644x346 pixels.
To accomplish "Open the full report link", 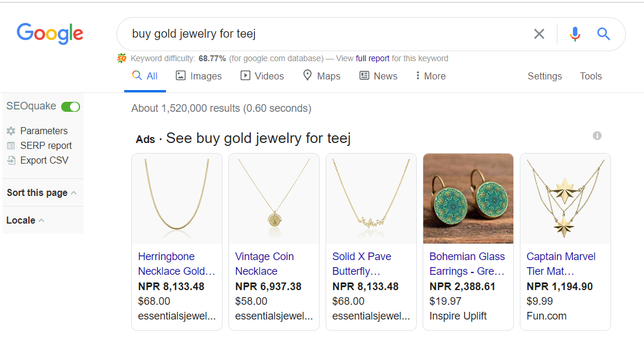I will 373,58.
